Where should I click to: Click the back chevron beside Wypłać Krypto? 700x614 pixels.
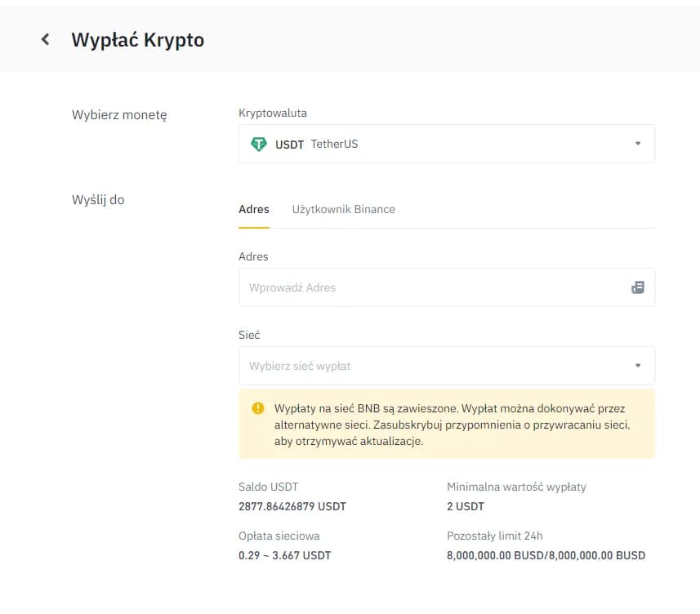(45, 38)
